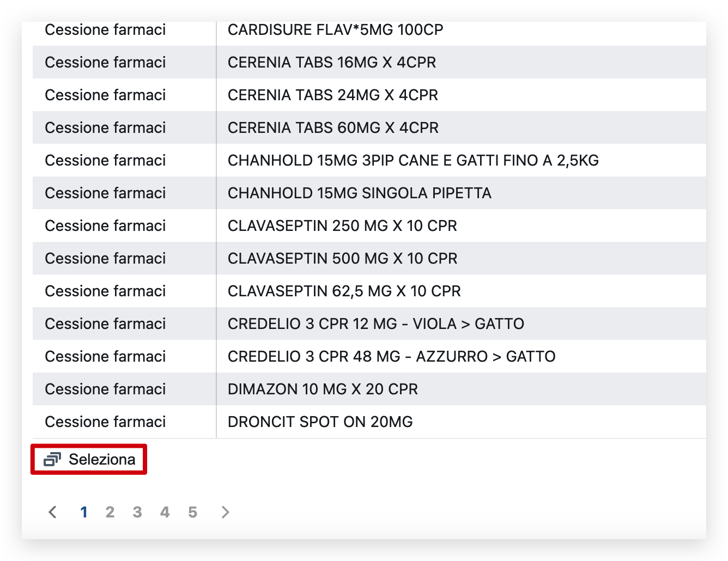Open page 2 of results
The width and height of the screenshot is (728, 561).
tap(110, 512)
